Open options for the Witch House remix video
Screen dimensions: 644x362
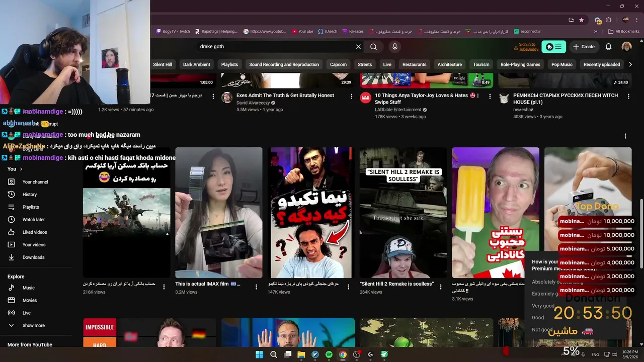628,96
